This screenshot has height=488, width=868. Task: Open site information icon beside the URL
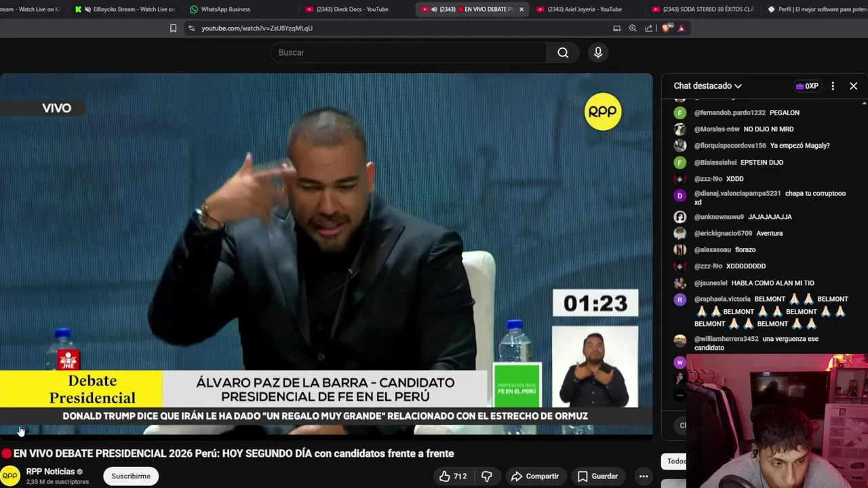coord(191,28)
